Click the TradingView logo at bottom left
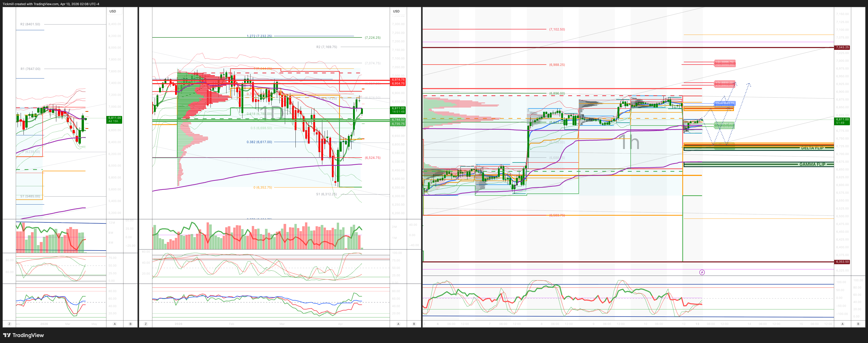 (24, 335)
